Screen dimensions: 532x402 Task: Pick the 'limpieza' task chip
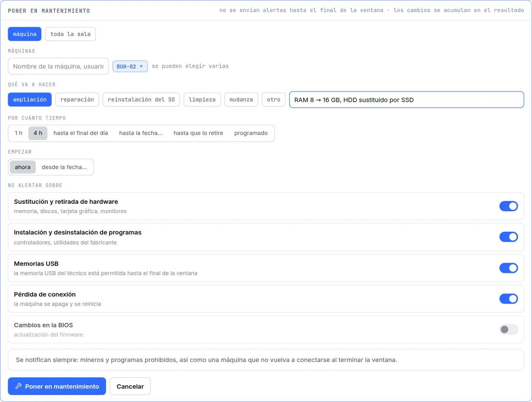(x=202, y=100)
